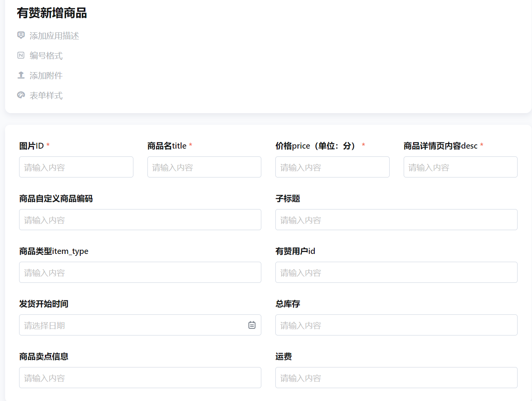Click the 总库存 label
Viewport: 532px width, 401px height.
(287, 304)
